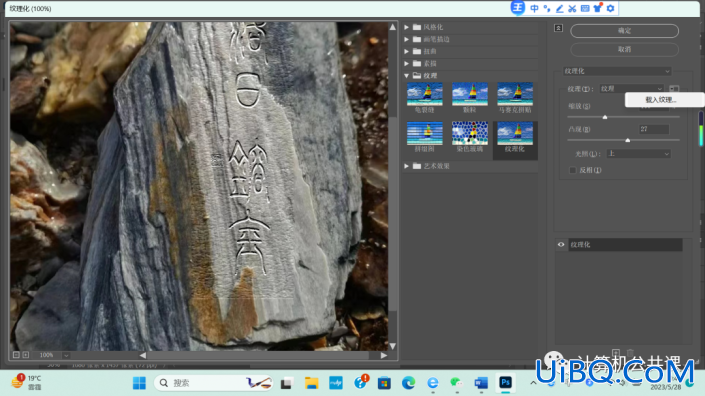Click 确定 OK button

(625, 31)
